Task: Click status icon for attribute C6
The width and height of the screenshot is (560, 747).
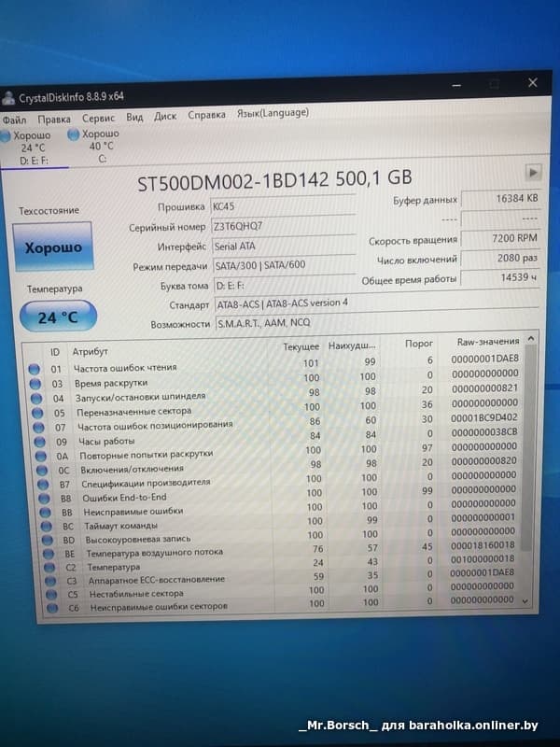Action: tap(52, 608)
